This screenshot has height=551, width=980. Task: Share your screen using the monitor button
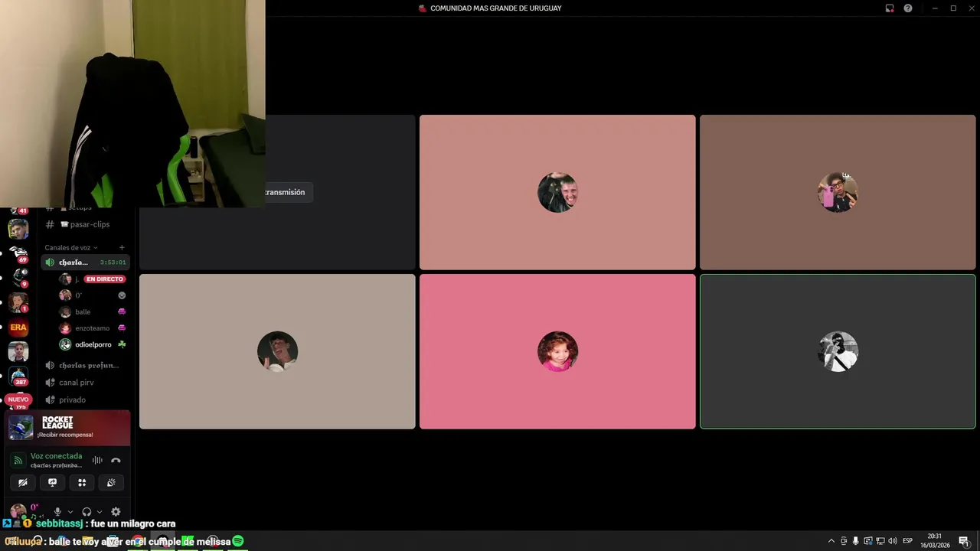point(52,482)
